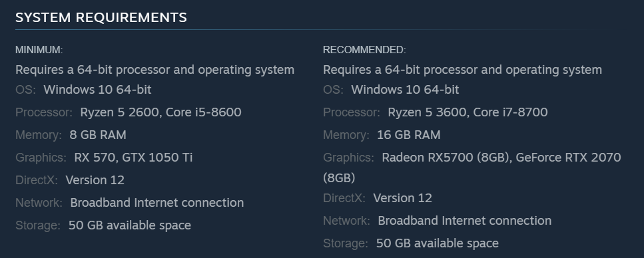Select the RECOMMENDED label
The image size is (644, 258).
364,50
